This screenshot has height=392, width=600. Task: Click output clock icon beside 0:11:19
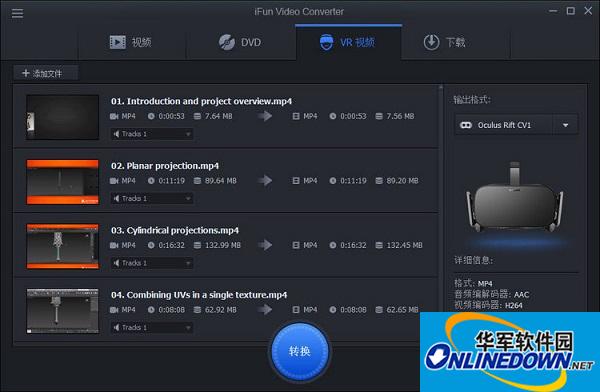click(333, 181)
